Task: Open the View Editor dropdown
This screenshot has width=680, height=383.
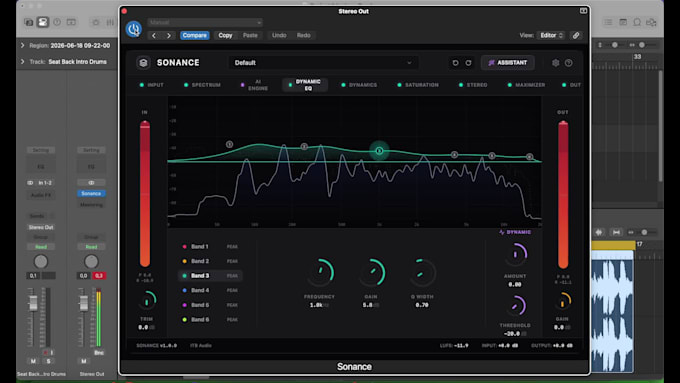Action: pos(552,36)
